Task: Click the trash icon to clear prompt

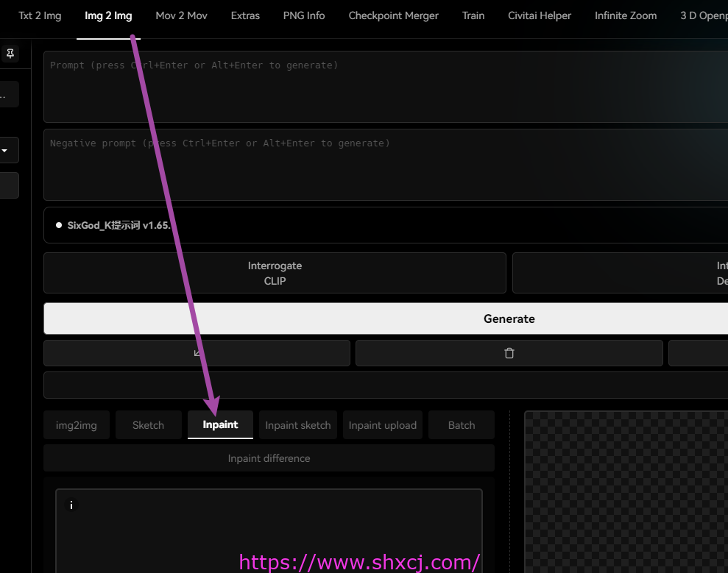Action: [x=509, y=353]
